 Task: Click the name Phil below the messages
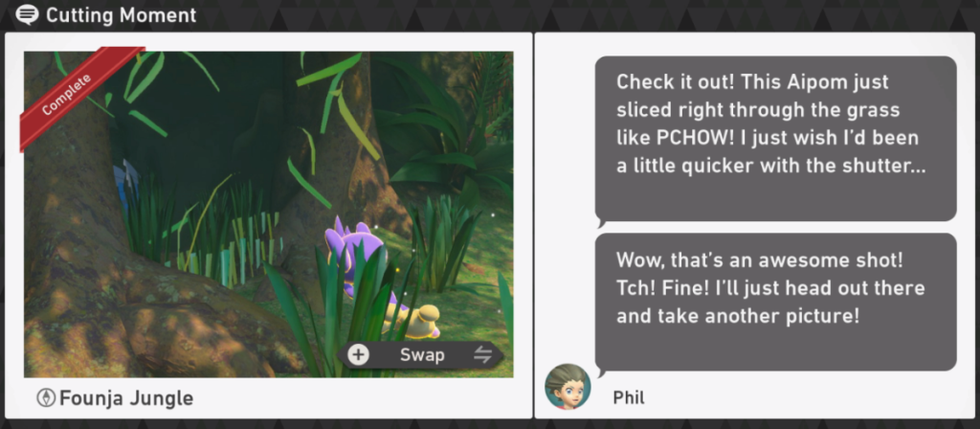tap(629, 397)
